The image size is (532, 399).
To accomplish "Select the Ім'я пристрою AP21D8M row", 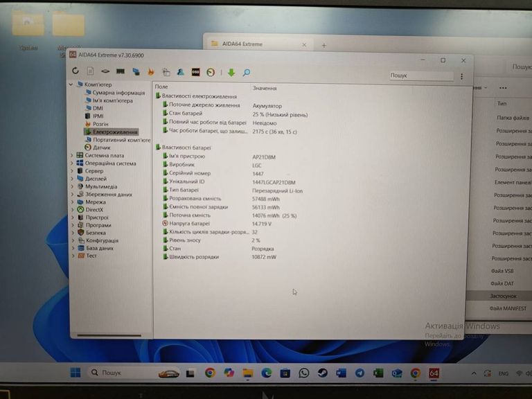I will tap(219, 157).
